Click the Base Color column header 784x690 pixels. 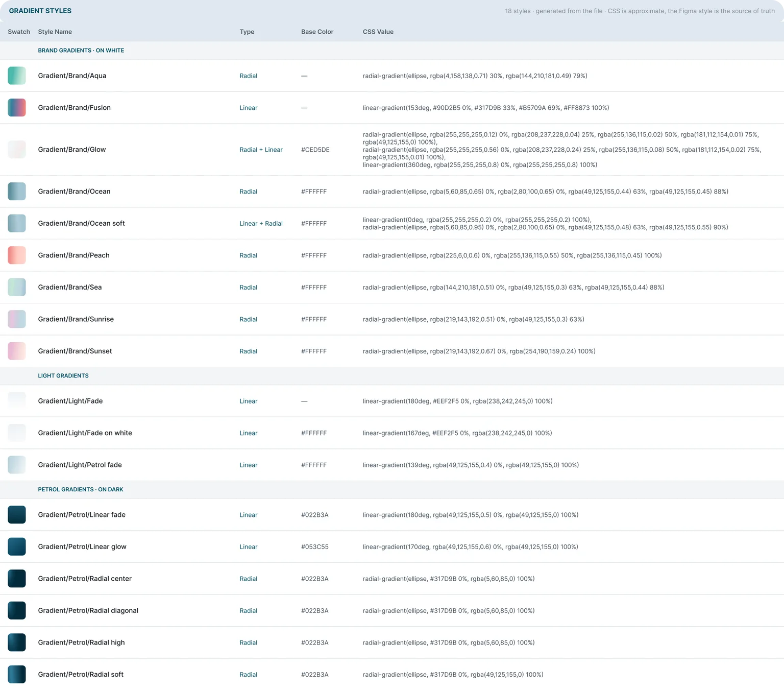point(317,32)
